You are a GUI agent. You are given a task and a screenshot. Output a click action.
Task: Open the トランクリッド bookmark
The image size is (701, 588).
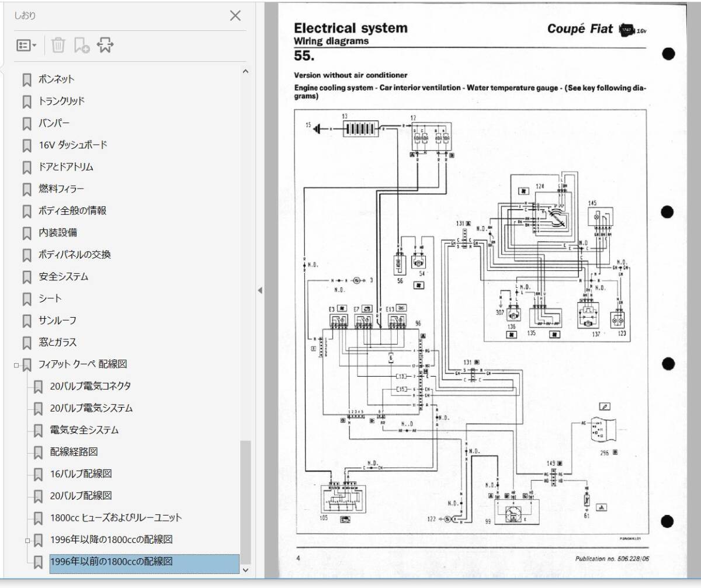click(62, 101)
